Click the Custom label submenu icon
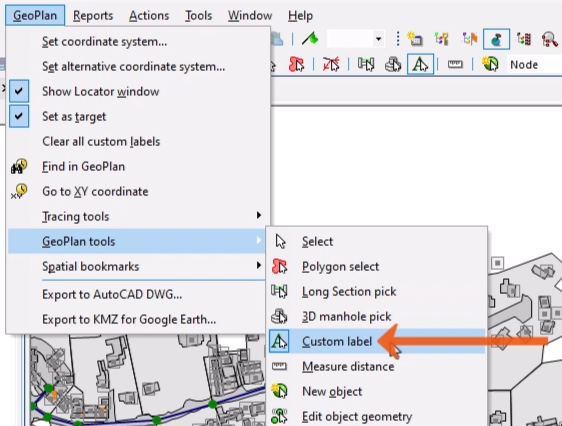Viewport: 562px width, 426px height. coord(279,341)
